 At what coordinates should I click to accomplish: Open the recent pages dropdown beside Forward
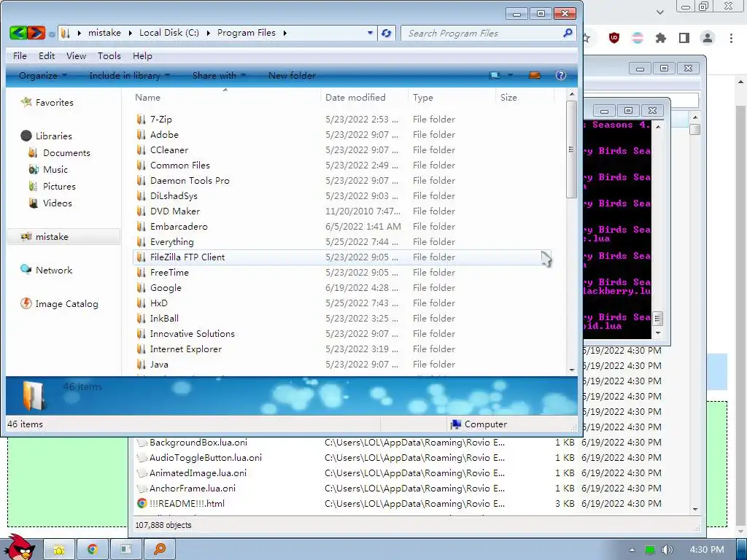(x=52, y=34)
